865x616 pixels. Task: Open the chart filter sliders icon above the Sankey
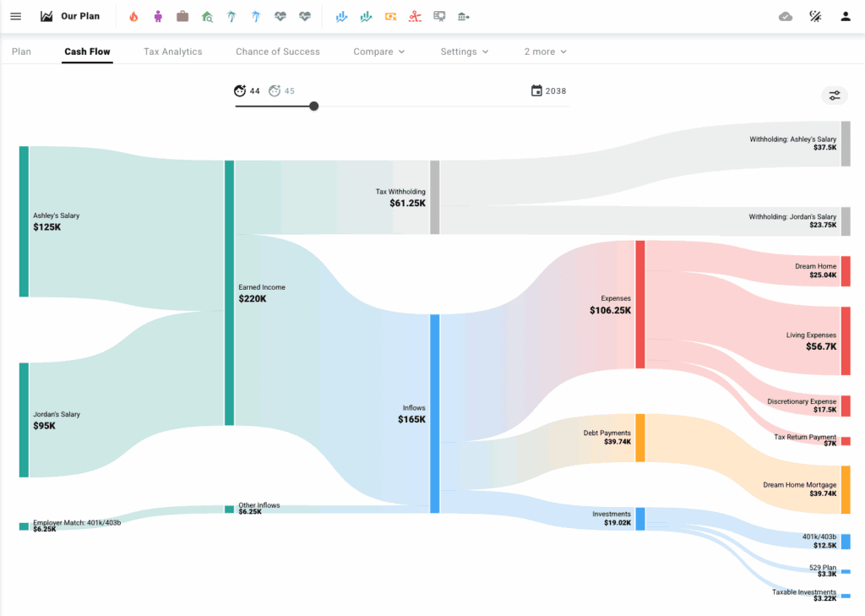[833, 95]
